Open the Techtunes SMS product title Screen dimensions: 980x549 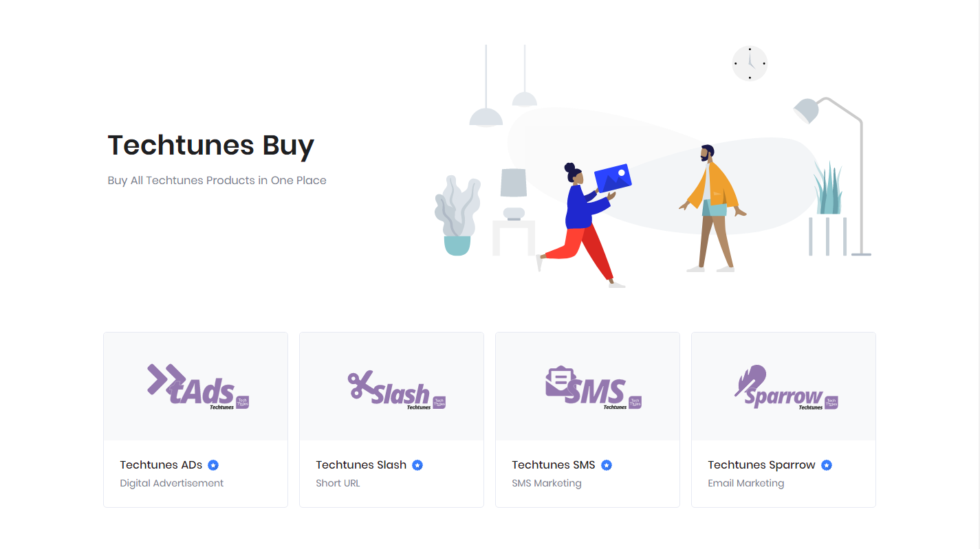click(x=554, y=465)
